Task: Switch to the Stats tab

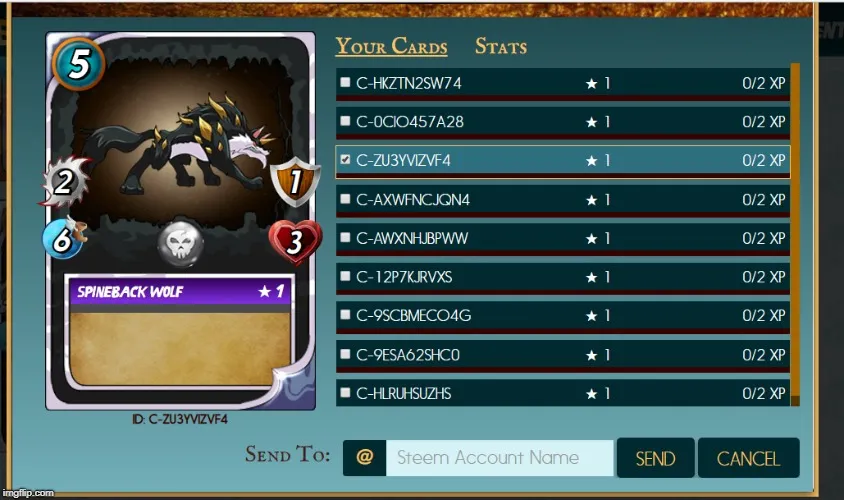Action: (x=501, y=46)
